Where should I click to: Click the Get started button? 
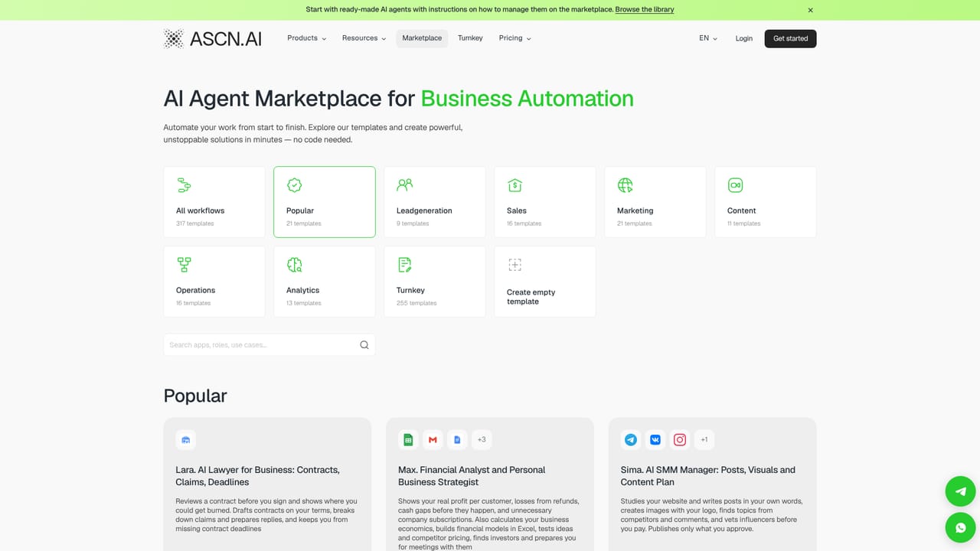(790, 38)
